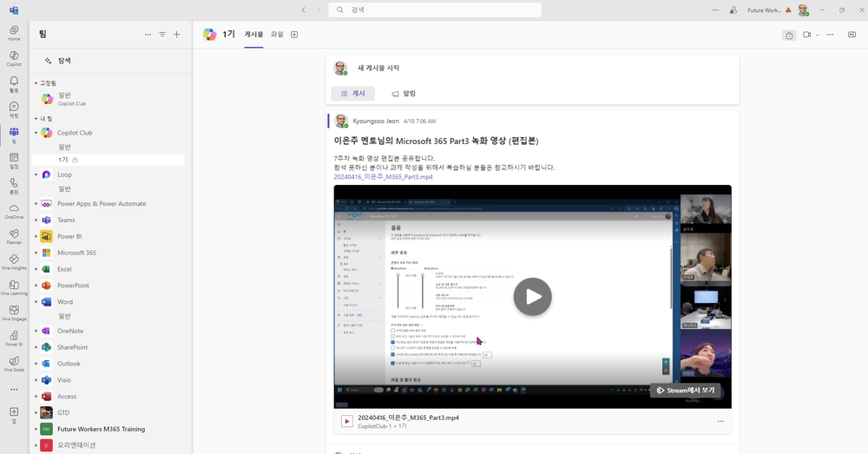Viewport: 868px width, 454px height.
Task: Launch Viva Engage from the app rail
Action: (14, 311)
